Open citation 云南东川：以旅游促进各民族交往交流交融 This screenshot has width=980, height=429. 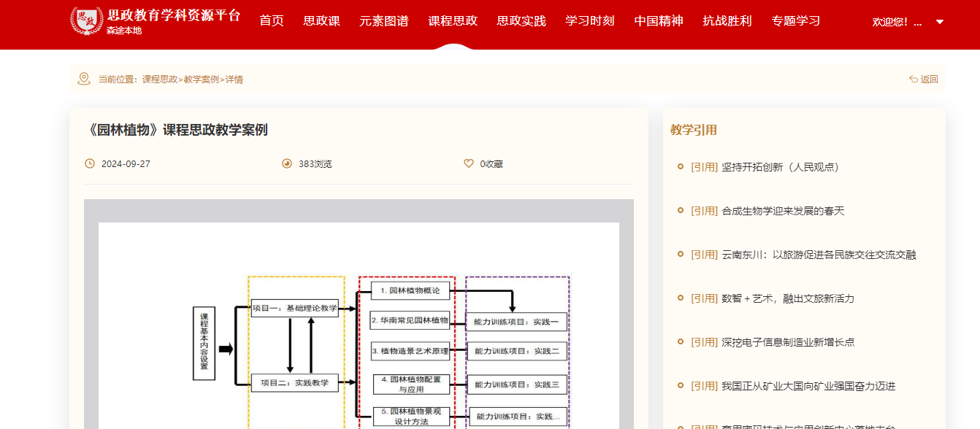pos(818,255)
